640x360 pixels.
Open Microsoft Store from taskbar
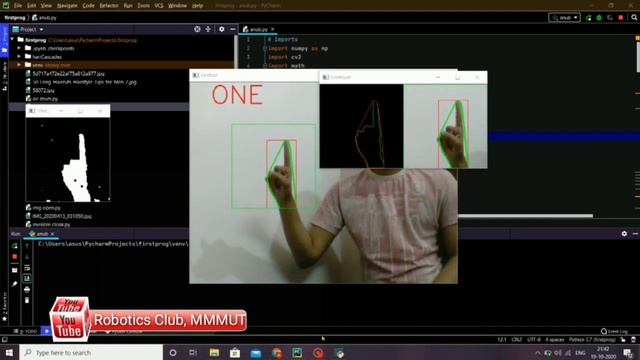235,353
